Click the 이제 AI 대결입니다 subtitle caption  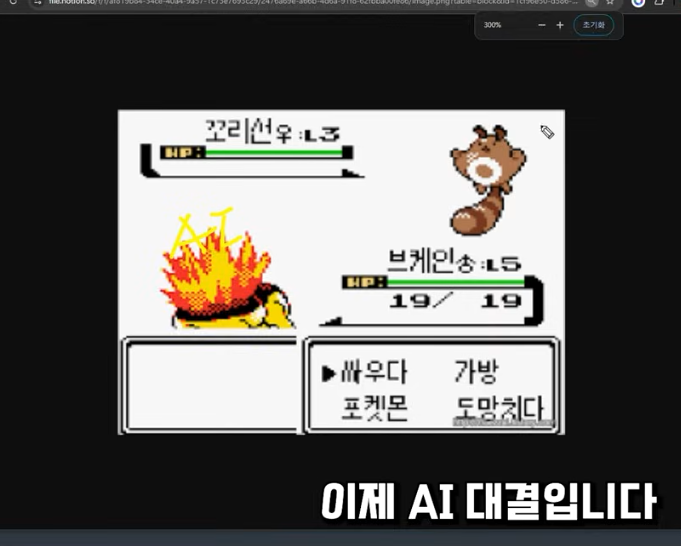tap(489, 501)
